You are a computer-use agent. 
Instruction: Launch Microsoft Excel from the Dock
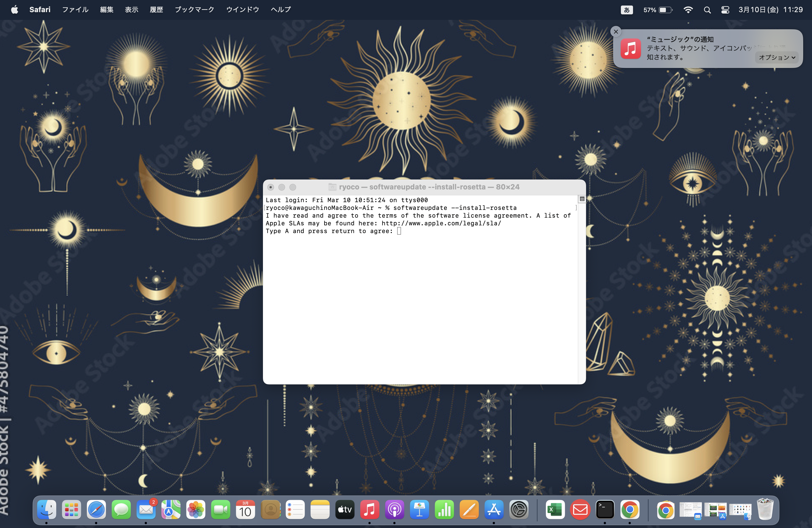pos(555,510)
